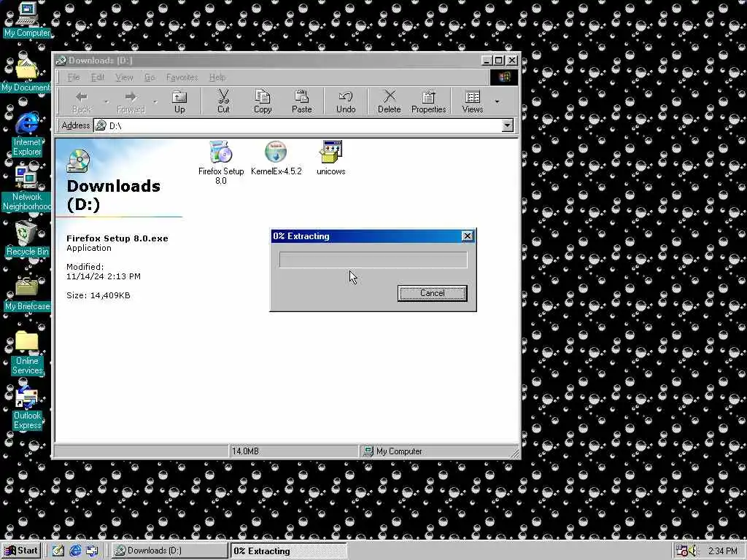Launch Outlook Express from desktop
Image resolution: width=747 pixels, height=560 pixels.
click(x=27, y=407)
